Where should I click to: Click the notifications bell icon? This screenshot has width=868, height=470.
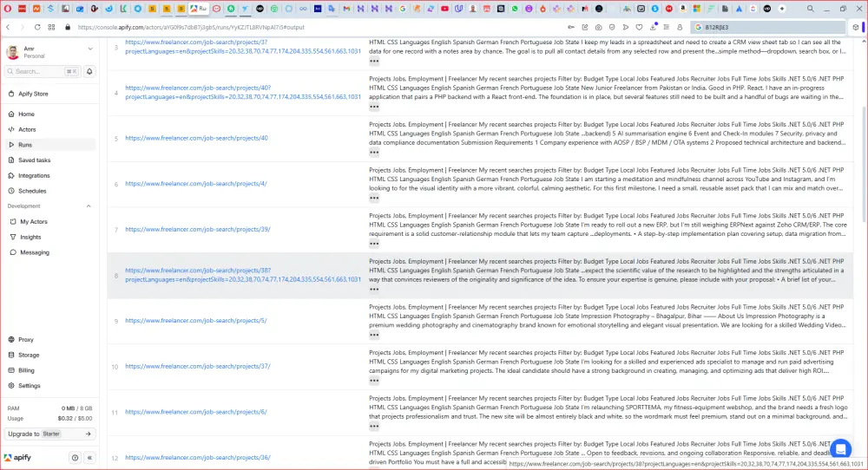[89, 71]
